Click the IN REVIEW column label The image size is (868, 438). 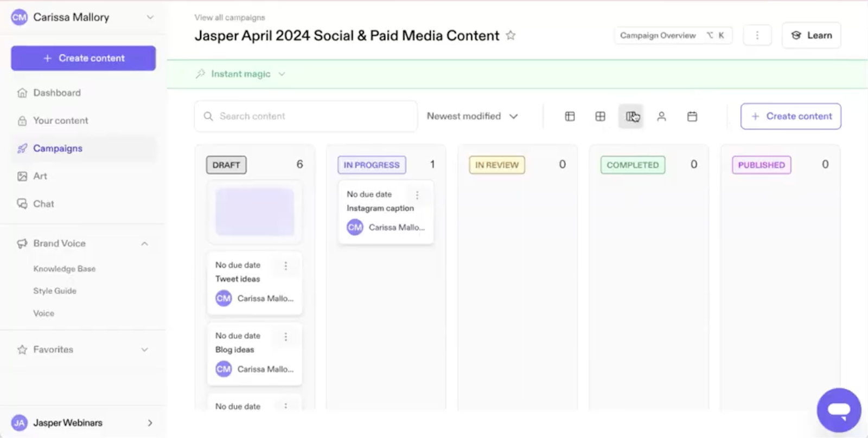(497, 165)
